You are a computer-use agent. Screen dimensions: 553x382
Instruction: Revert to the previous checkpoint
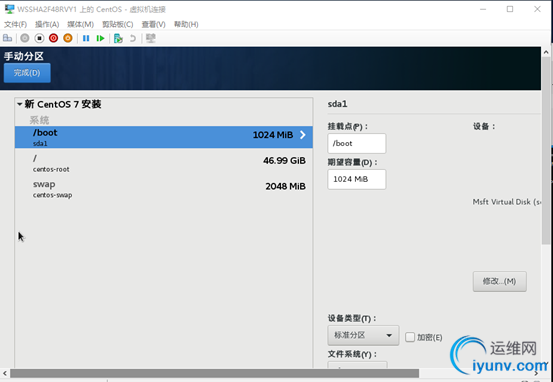[x=133, y=38]
